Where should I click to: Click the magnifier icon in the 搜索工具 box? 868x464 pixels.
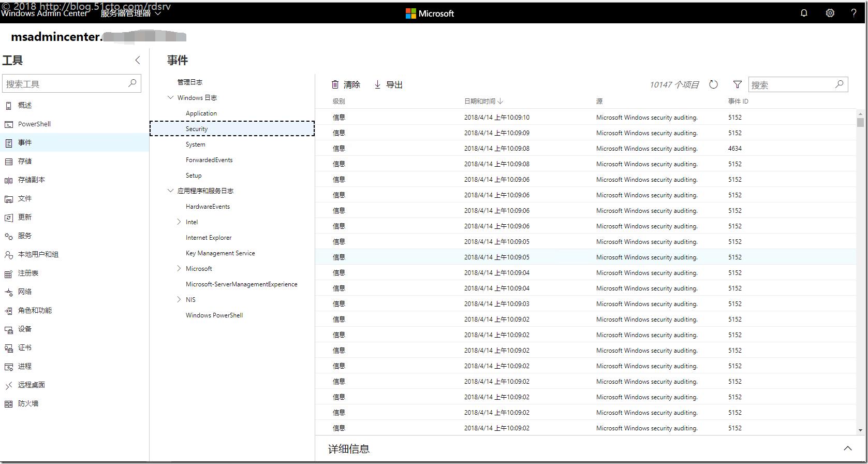click(133, 83)
